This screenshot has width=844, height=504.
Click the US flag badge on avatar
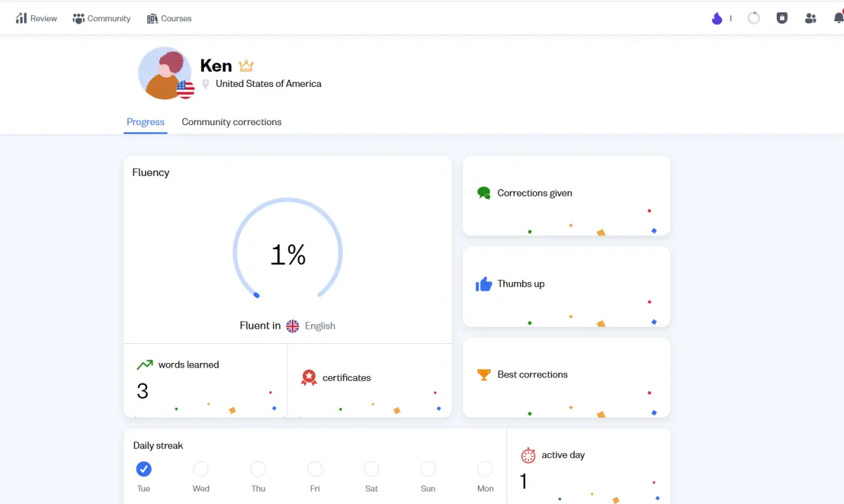(x=185, y=90)
